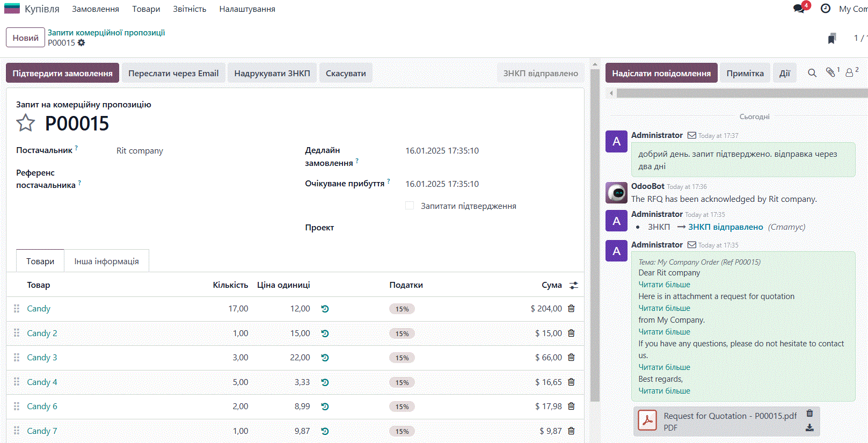868x443 pixels.
Task: Click the Дії button in chatter
Action: (785, 73)
